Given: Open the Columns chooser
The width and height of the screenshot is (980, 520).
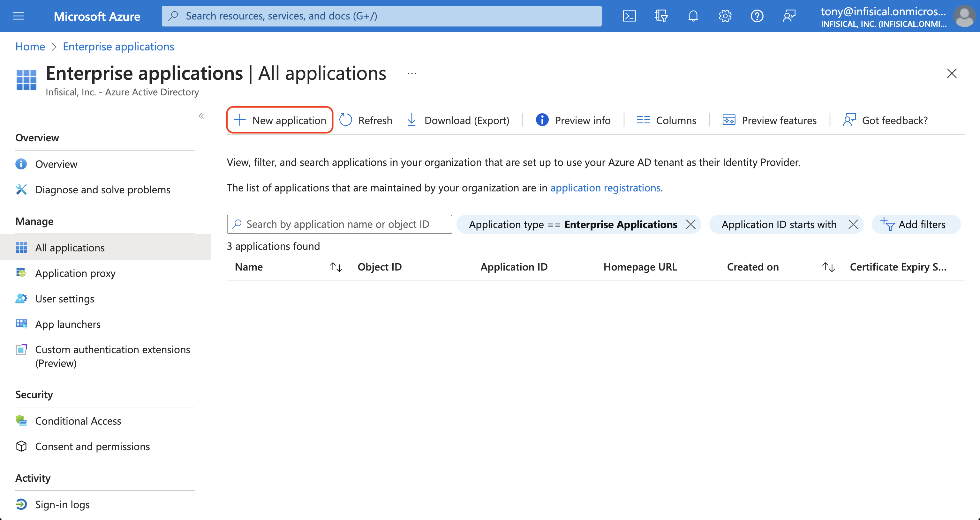Looking at the screenshot, I should (666, 120).
